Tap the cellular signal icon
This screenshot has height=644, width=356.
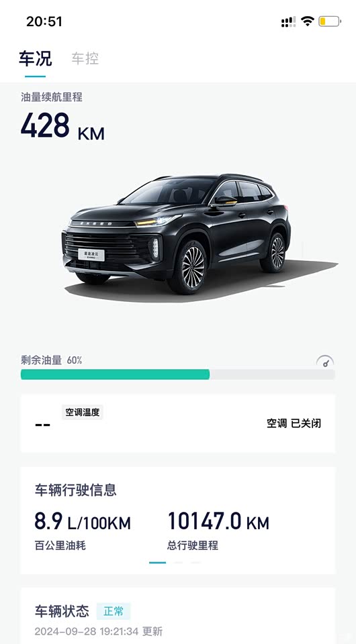[x=288, y=21]
